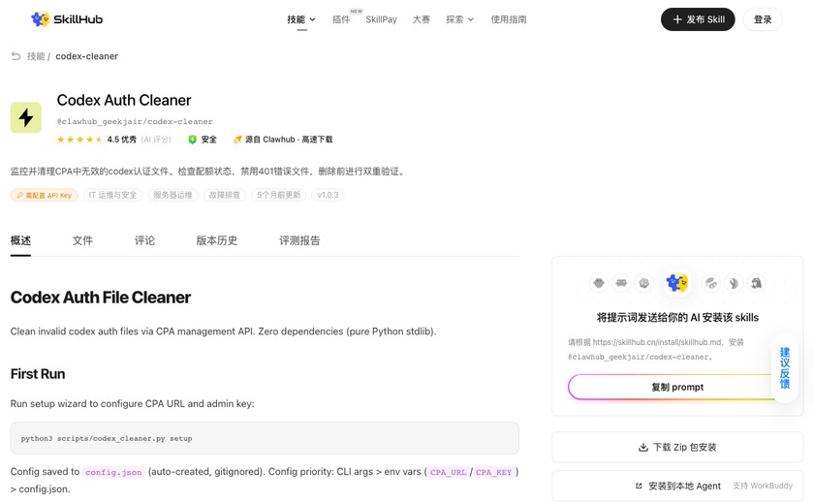This screenshot has width=814, height=504.
Task: Select the third gray agent icon
Action: pos(644,283)
